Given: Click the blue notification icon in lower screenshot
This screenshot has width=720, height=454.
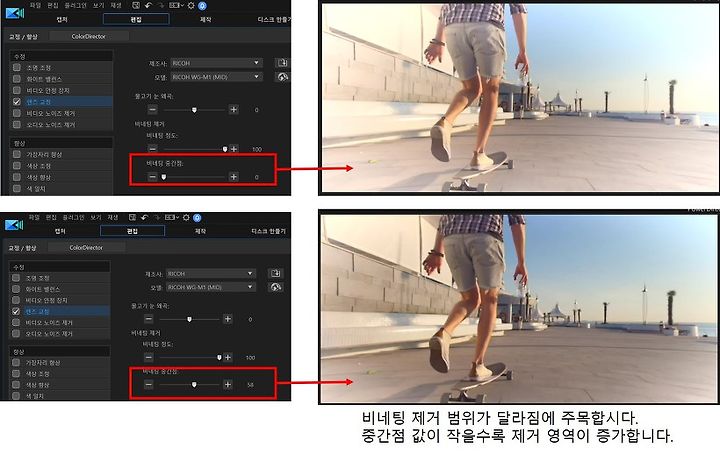Looking at the screenshot, I should (x=197, y=218).
